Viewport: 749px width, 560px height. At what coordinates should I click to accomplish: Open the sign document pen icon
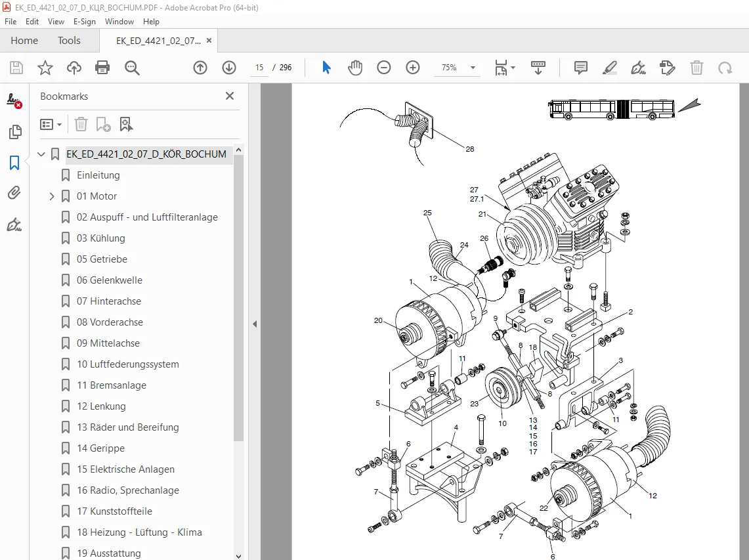coord(639,68)
